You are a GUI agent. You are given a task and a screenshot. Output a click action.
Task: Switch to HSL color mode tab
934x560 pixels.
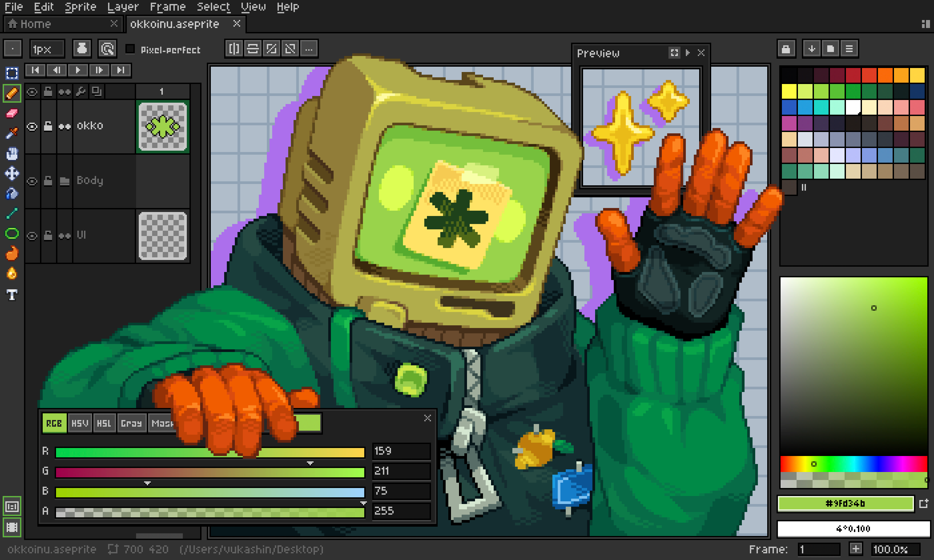point(104,423)
